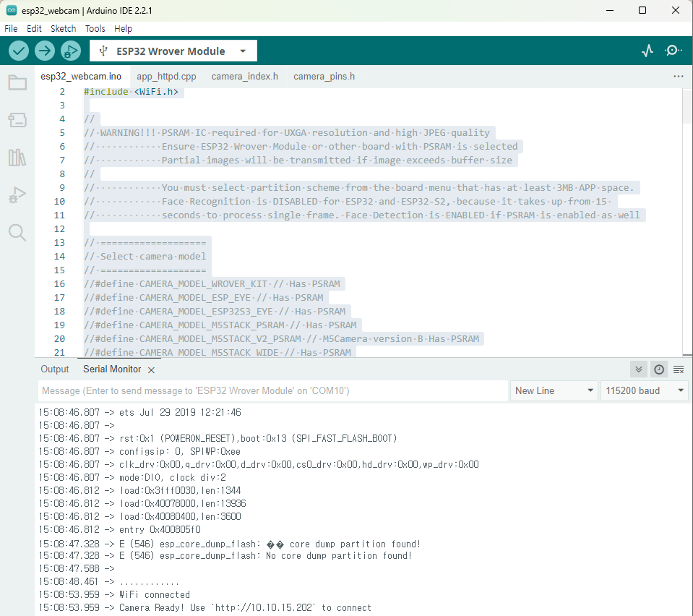Minimize the Arduino IDE window
The image size is (693, 616).
click(610, 10)
